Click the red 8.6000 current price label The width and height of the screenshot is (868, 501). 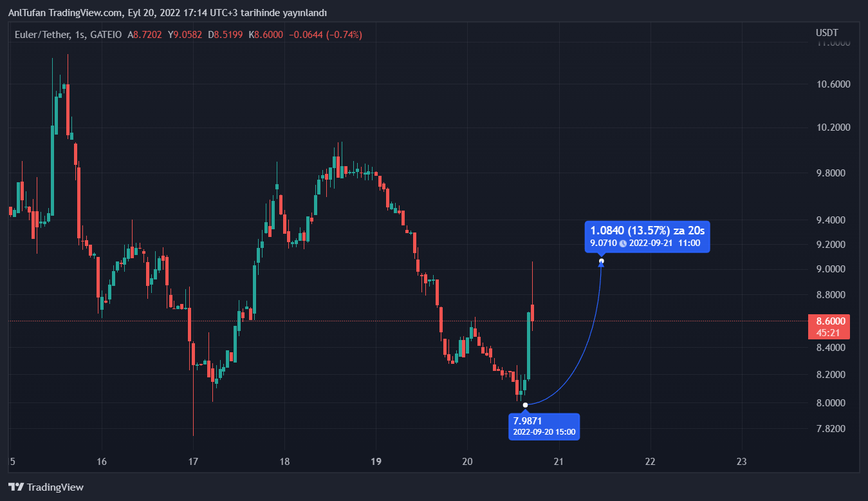829,321
